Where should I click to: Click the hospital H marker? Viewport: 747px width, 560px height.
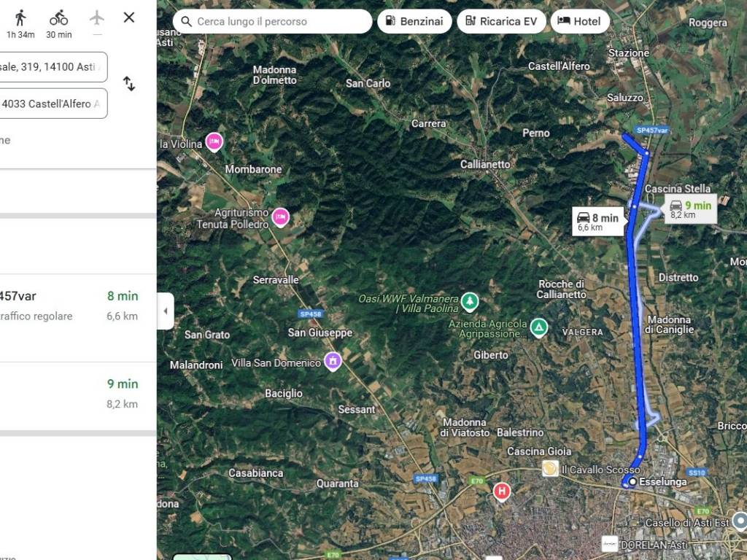(502, 491)
